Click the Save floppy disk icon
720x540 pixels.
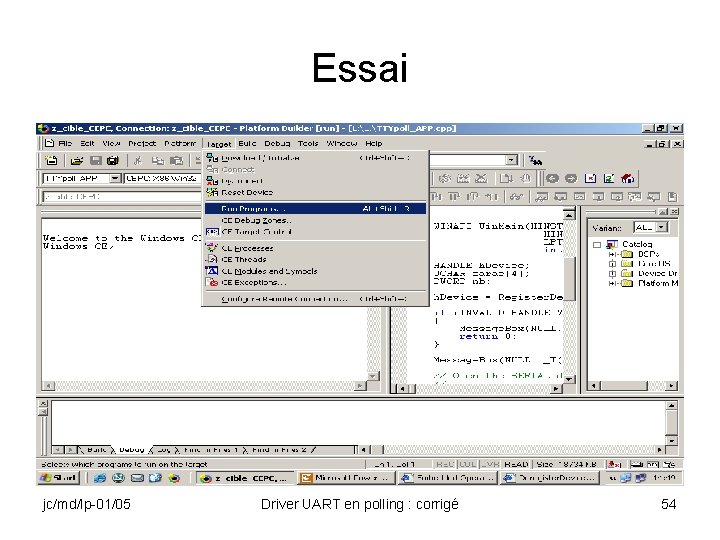point(96,160)
